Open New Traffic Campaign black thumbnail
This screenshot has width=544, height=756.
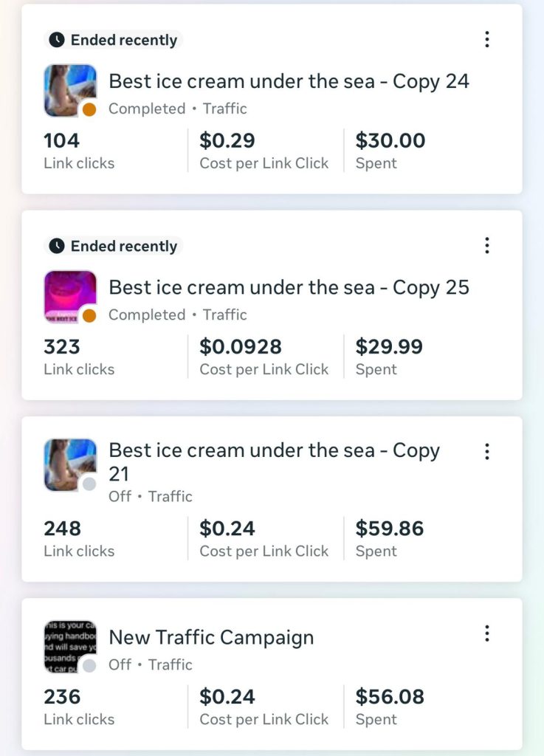68,643
